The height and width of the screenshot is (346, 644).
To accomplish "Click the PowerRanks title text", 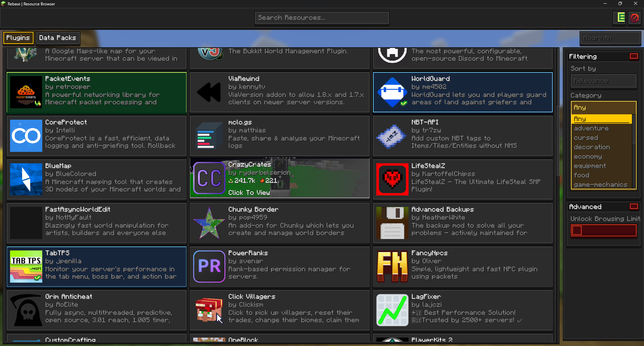I will pyautogui.click(x=248, y=253).
